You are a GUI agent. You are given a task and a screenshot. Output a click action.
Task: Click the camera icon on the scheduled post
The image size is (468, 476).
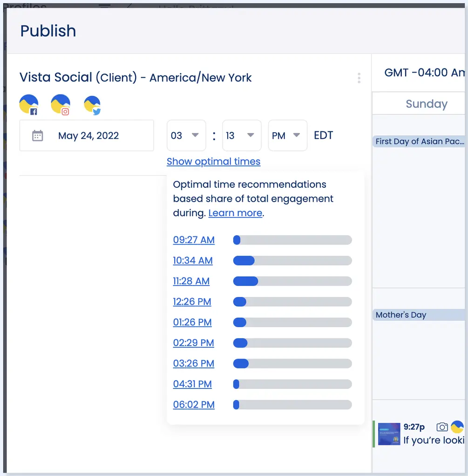[441, 426]
